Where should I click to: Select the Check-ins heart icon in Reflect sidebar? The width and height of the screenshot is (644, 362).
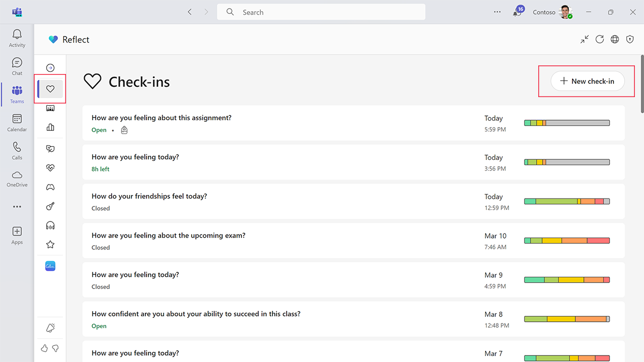tap(50, 89)
